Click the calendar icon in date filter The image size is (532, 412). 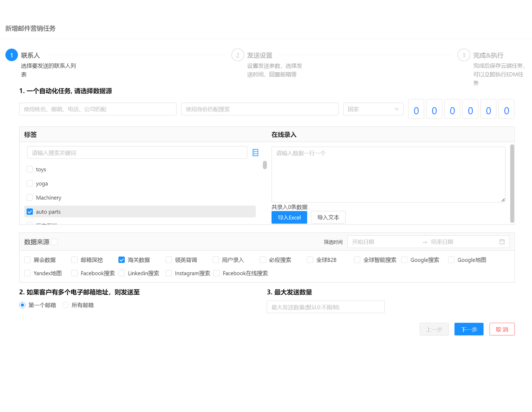pyautogui.click(x=502, y=242)
